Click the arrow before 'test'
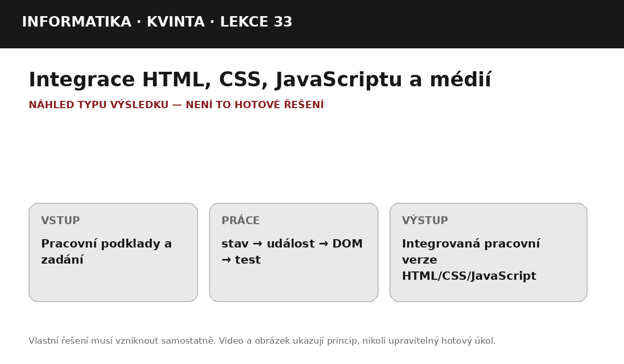The height and width of the screenshot is (364, 624). (226, 260)
